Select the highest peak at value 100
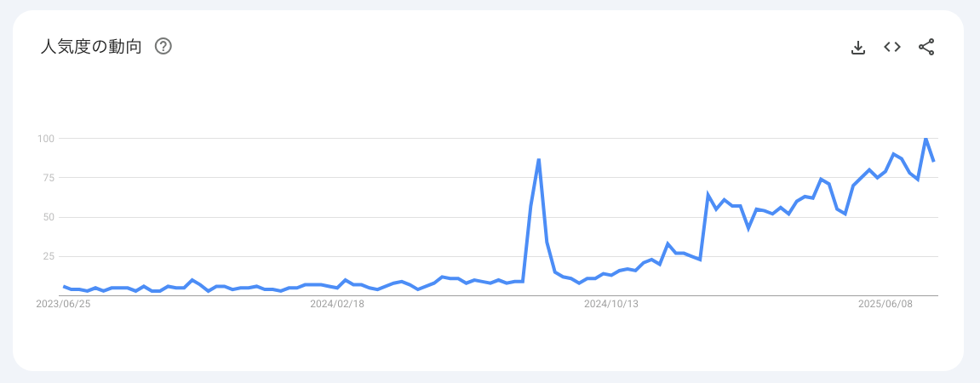Screen dimensions: 980x383 click(926, 138)
